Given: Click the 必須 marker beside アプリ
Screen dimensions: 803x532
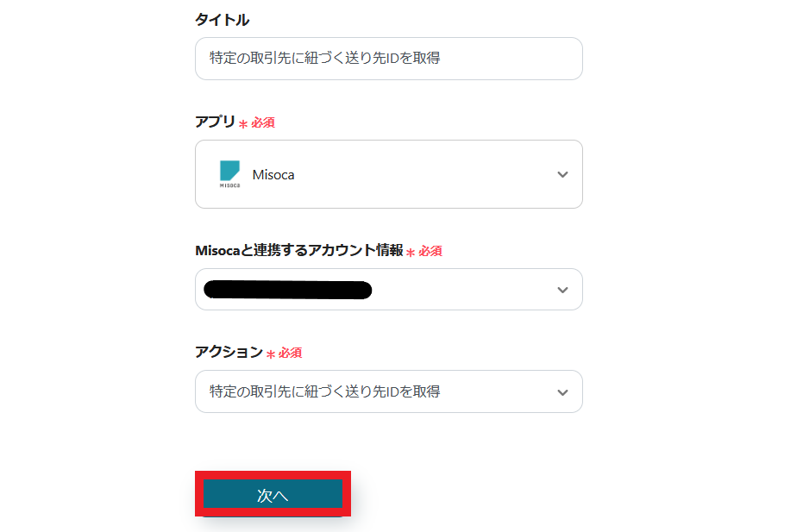Looking at the screenshot, I should click(263, 123).
